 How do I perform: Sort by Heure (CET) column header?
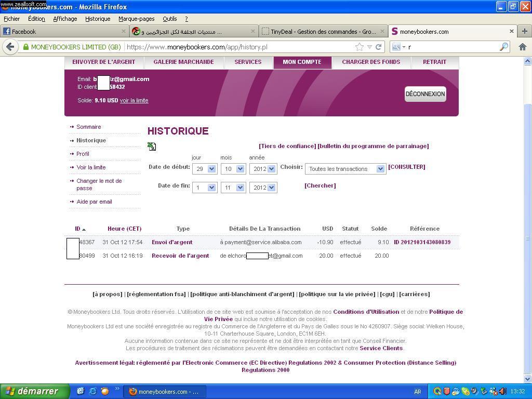[125, 229]
